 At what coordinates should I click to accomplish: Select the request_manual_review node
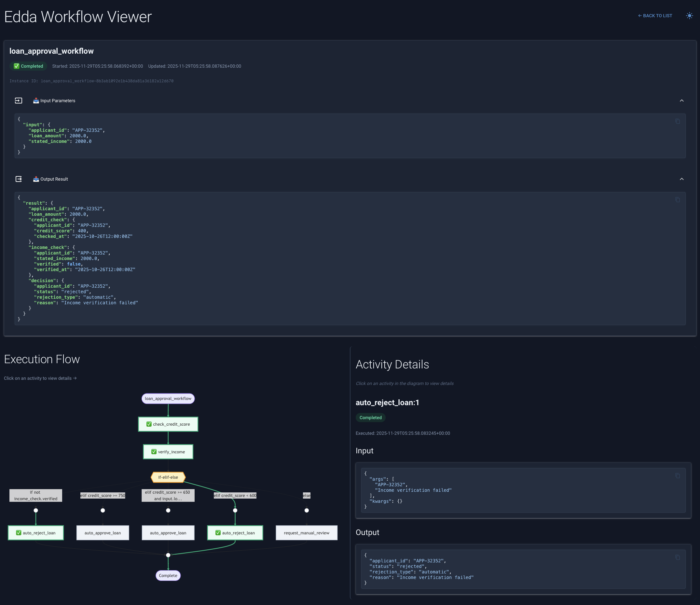306,533
